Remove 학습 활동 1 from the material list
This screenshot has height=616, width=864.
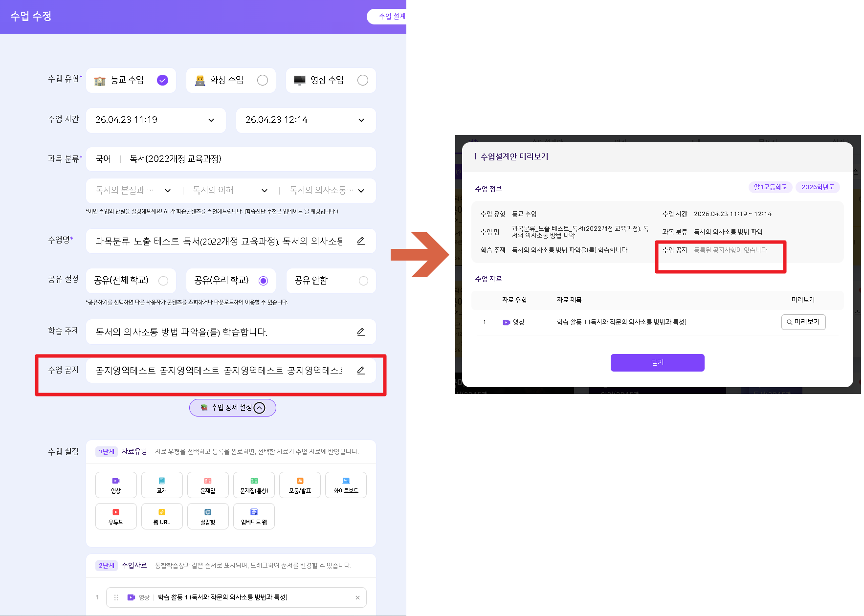coord(357,597)
